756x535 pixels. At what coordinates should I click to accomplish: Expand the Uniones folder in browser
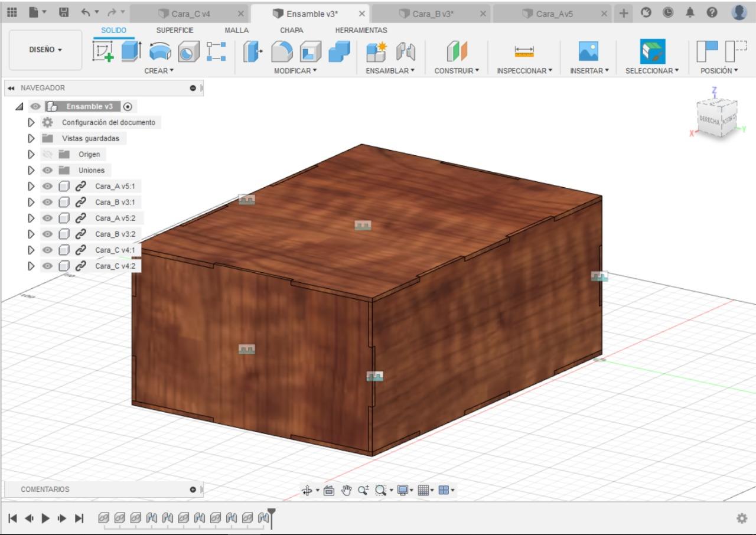[x=32, y=171]
